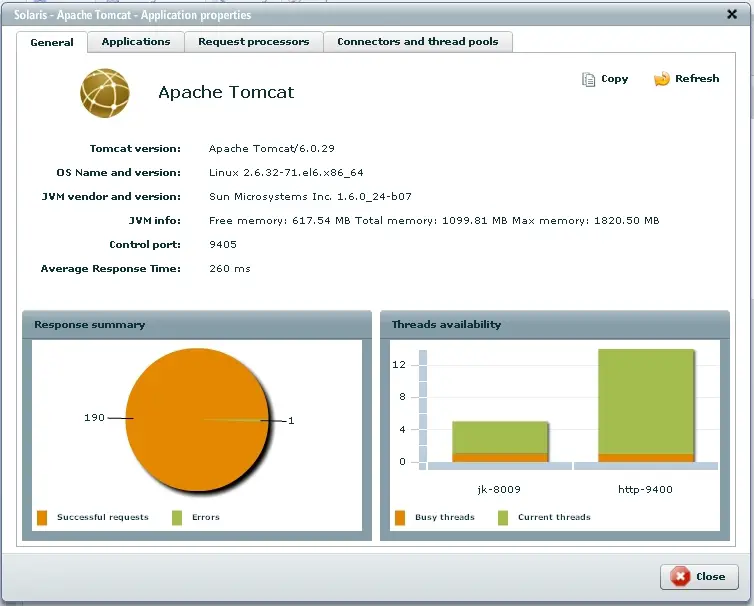Click the Errors legend text
Viewport: 754px width, 606px height.
(206, 518)
